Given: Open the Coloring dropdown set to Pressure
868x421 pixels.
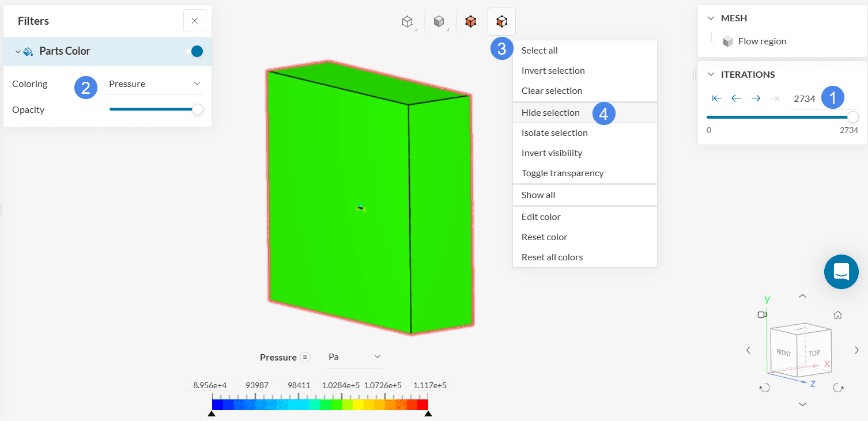Looking at the screenshot, I should (x=154, y=84).
